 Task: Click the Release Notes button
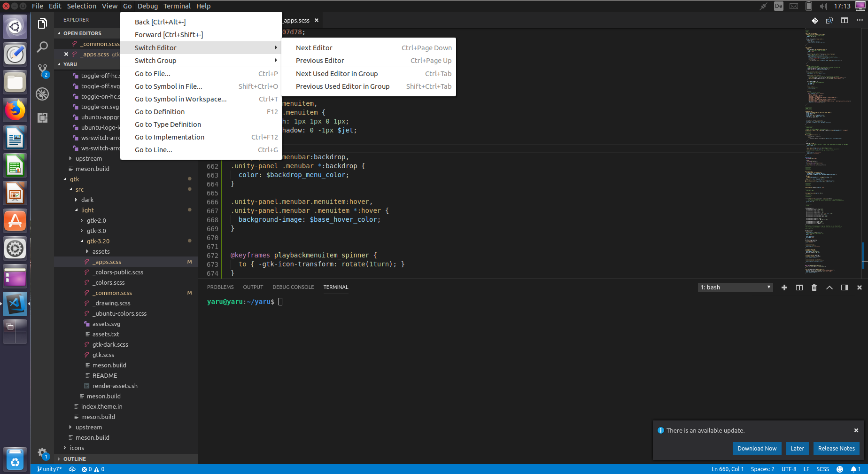click(x=836, y=449)
